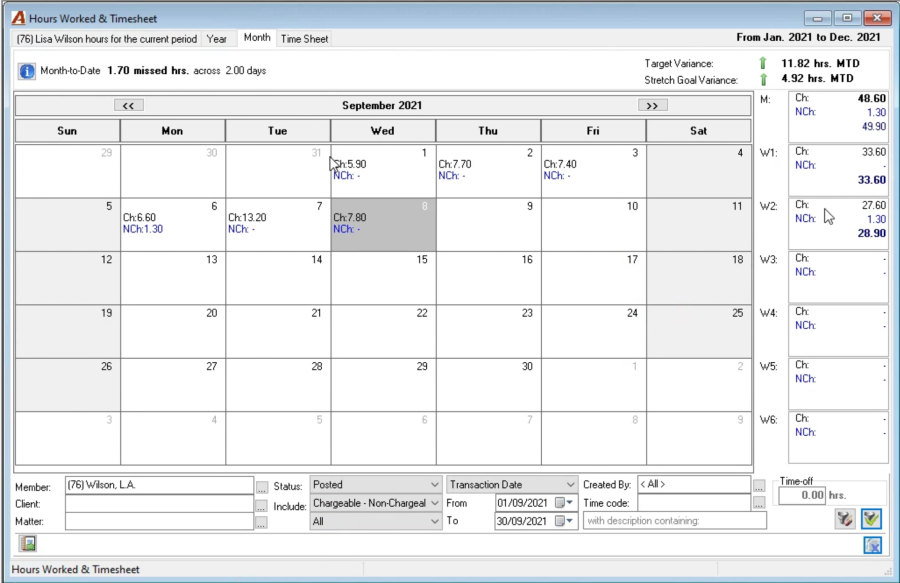Click the blue exit icon above status bar
The image size is (900, 583).
(872, 545)
